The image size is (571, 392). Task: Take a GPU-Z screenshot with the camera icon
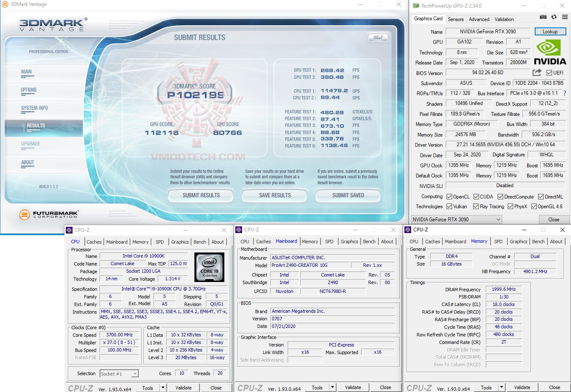click(543, 17)
